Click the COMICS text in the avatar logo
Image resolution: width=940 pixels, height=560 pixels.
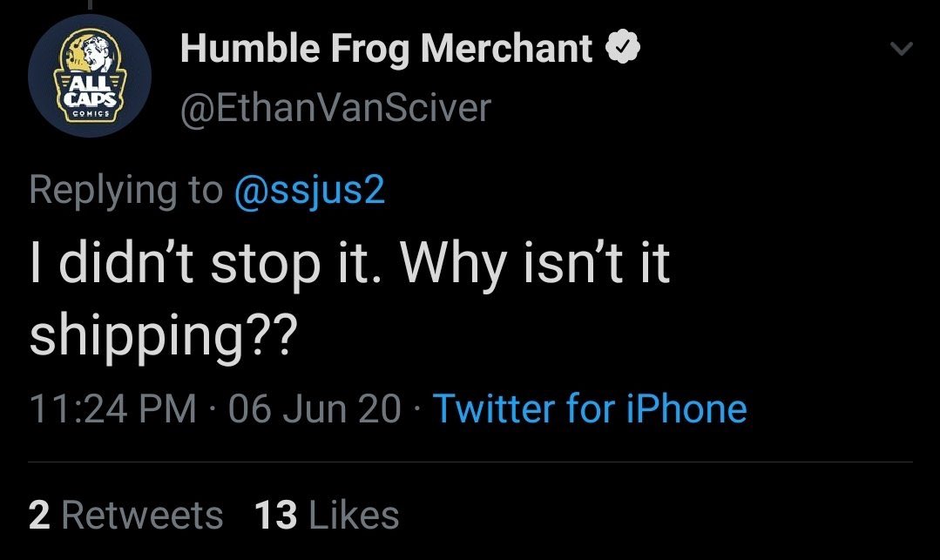91,113
